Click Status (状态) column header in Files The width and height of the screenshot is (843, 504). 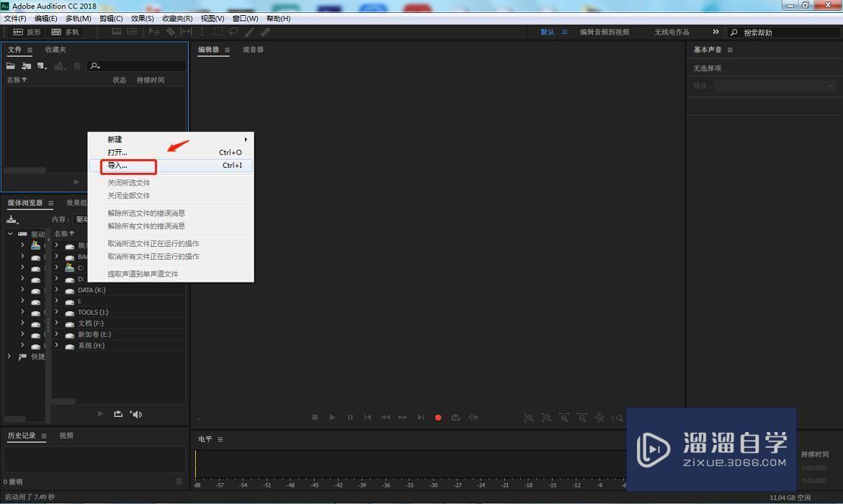(120, 79)
